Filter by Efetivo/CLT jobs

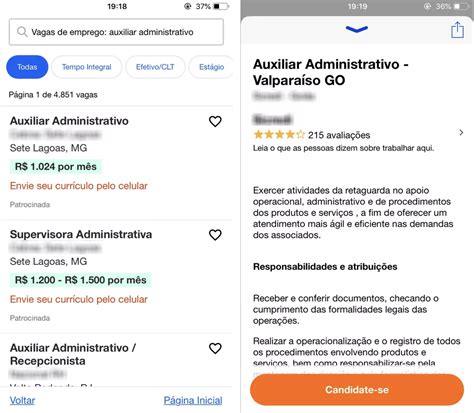click(x=155, y=67)
